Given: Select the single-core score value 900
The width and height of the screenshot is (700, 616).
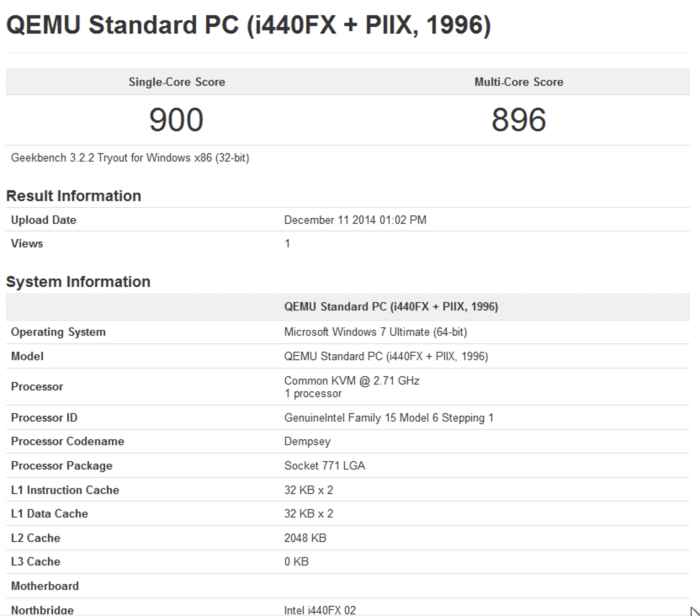Looking at the screenshot, I should point(177,120).
